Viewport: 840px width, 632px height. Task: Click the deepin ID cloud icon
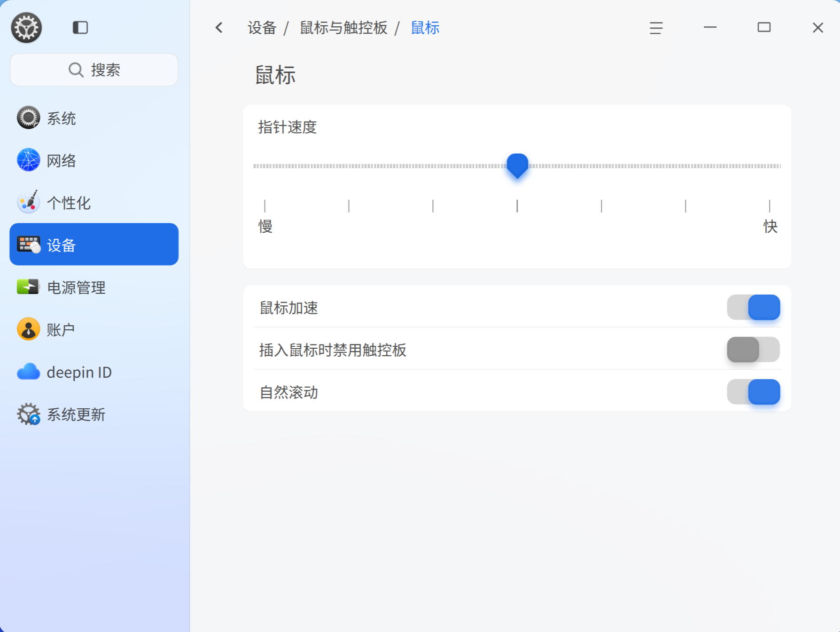28,372
